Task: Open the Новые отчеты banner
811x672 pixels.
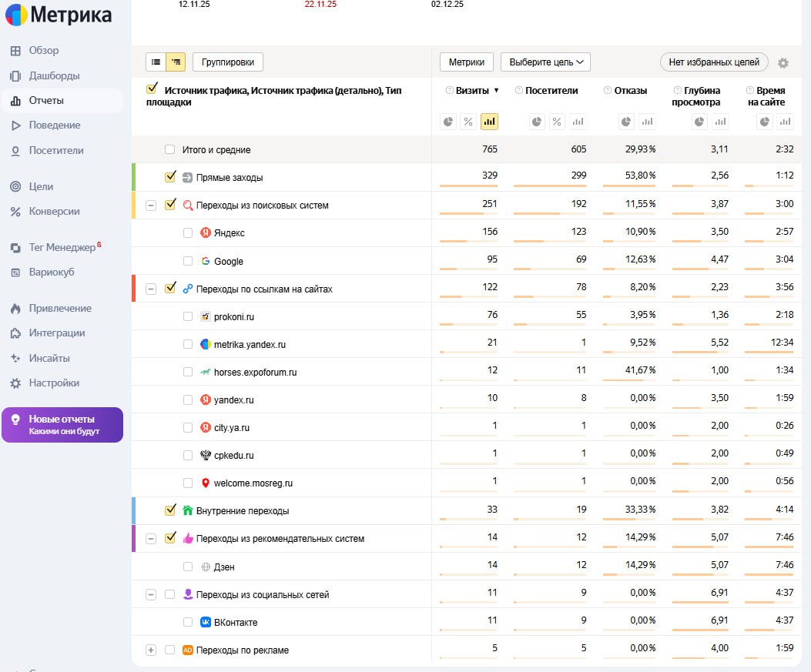Action: pyautogui.click(x=62, y=425)
